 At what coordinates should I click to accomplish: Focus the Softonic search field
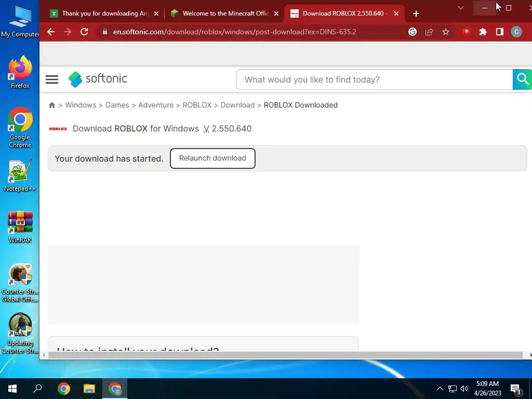(374, 79)
